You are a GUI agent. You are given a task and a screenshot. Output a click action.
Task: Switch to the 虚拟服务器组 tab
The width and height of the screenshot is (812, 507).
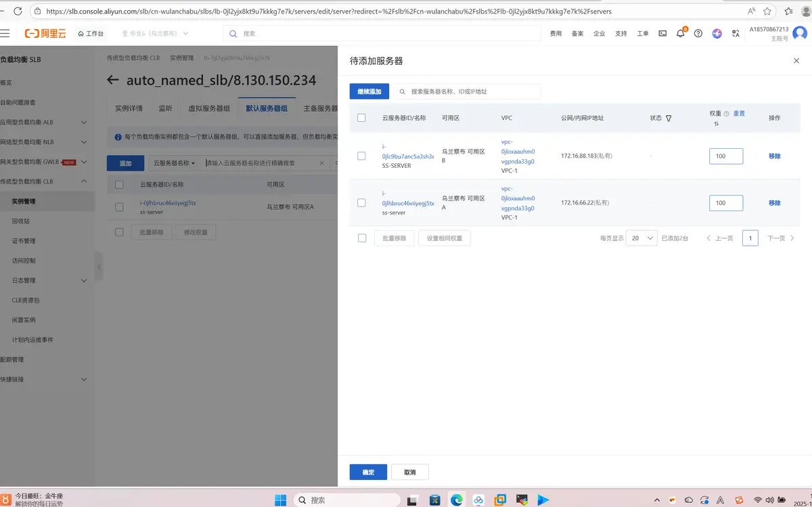209,108
